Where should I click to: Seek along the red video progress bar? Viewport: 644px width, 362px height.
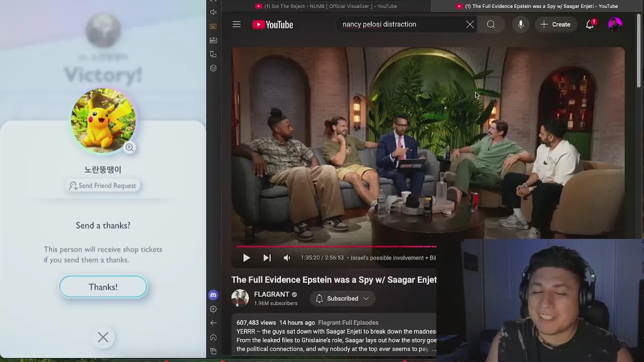tap(336, 246)
